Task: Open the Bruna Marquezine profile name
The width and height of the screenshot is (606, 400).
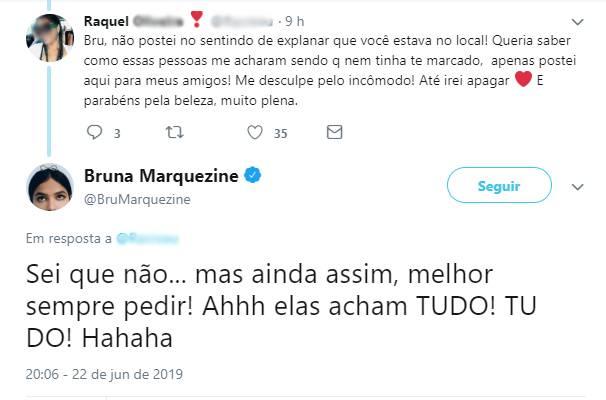Action: pyautogui.click(x=158, y=177)
